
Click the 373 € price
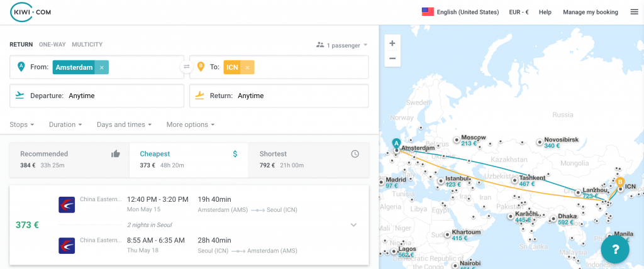(x=27, y=224)
